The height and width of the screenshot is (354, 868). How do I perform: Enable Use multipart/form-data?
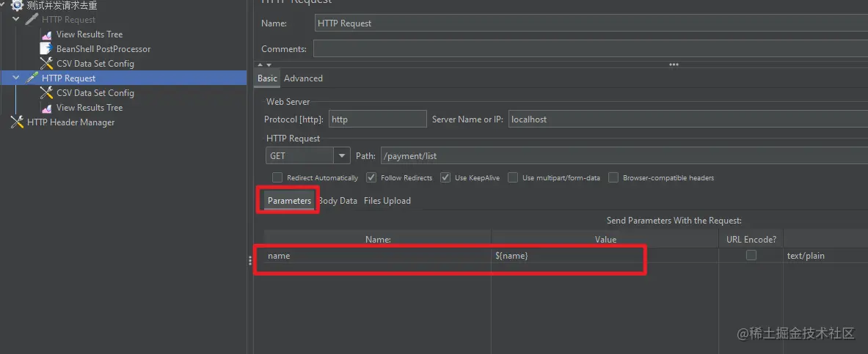513,177
